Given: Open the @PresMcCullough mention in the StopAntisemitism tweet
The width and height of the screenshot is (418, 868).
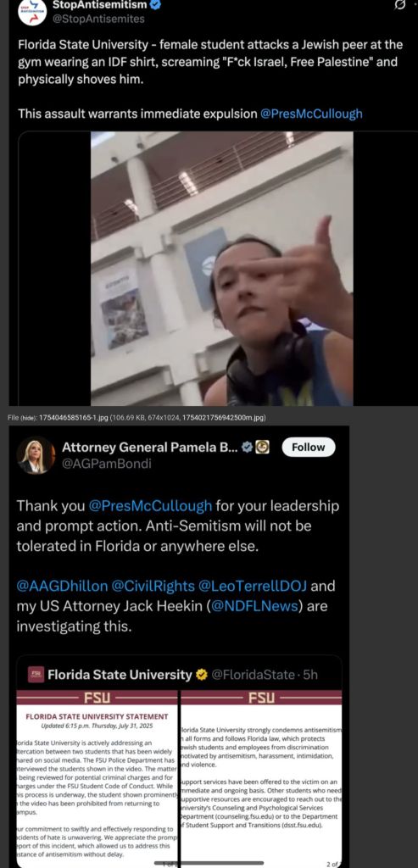Looking at the screenshot, I should pos(311,114).
